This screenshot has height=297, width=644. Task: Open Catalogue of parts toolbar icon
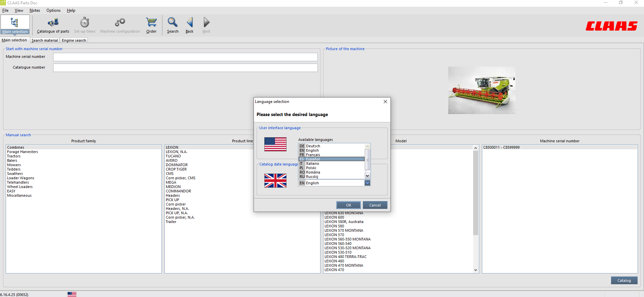click(53, 25)
